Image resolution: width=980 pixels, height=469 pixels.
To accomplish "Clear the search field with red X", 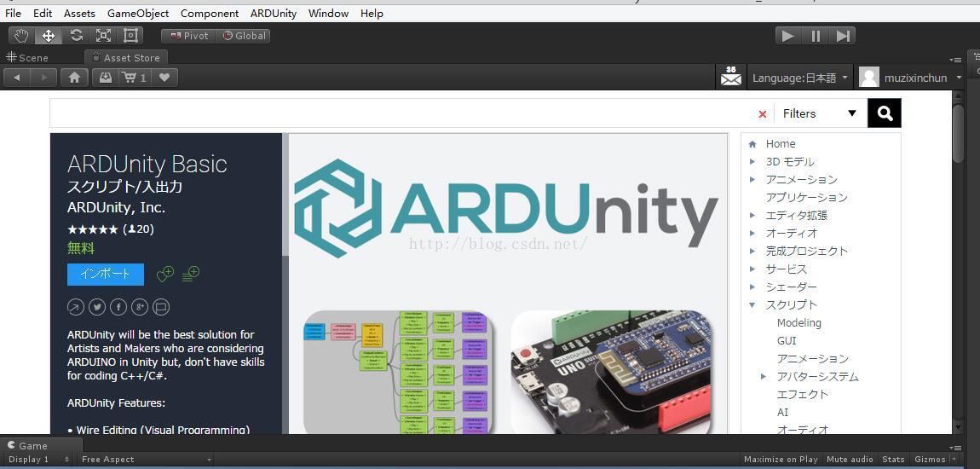I will point(762,113).
